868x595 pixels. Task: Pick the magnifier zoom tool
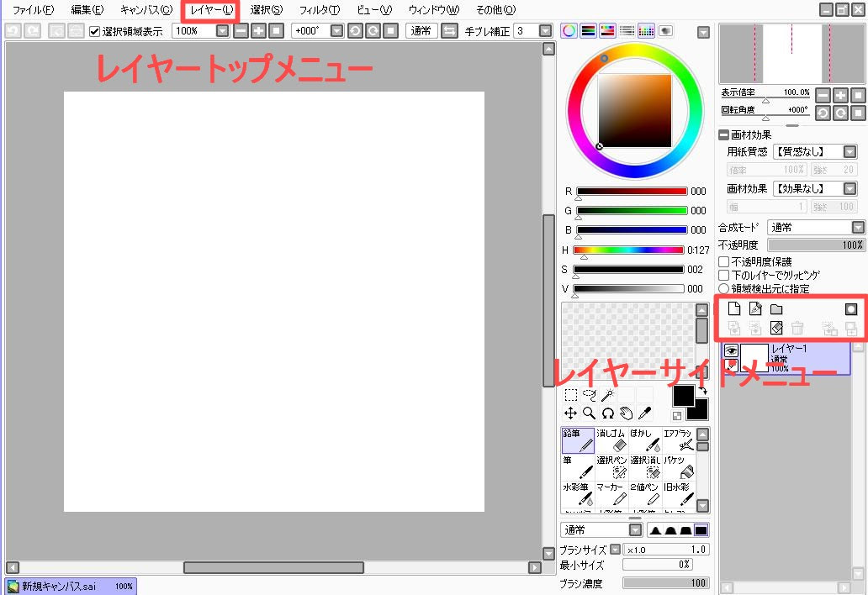click(x=590, y=413)
